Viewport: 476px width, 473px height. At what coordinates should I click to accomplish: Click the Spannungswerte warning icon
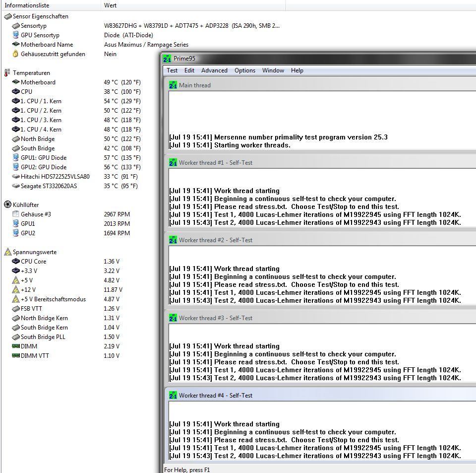pyautogui.click(x=8, y=252)
